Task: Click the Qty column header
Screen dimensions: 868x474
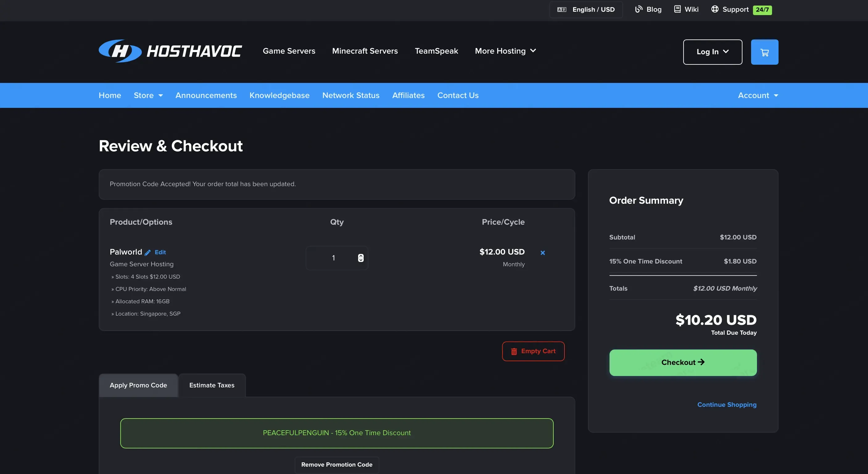Action: click(337, 222)
